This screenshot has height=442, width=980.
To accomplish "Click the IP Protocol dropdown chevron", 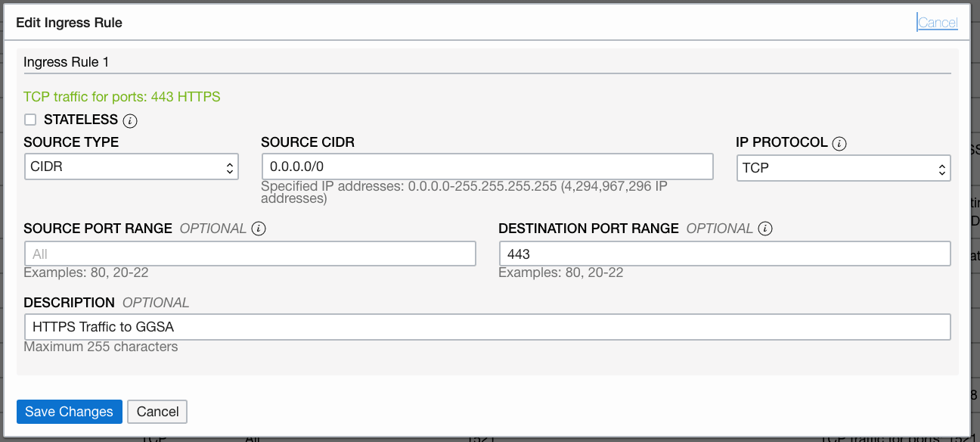I will click(x=941, y=168).
